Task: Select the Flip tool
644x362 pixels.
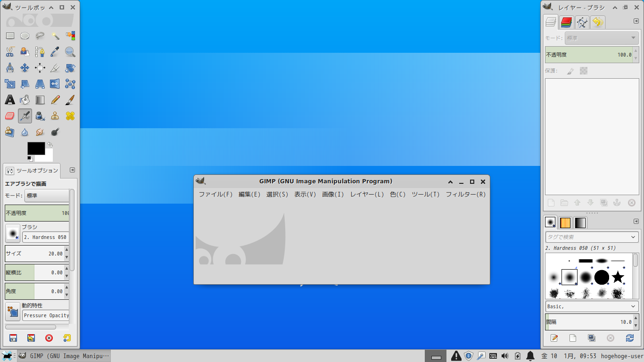Action: 55,84
